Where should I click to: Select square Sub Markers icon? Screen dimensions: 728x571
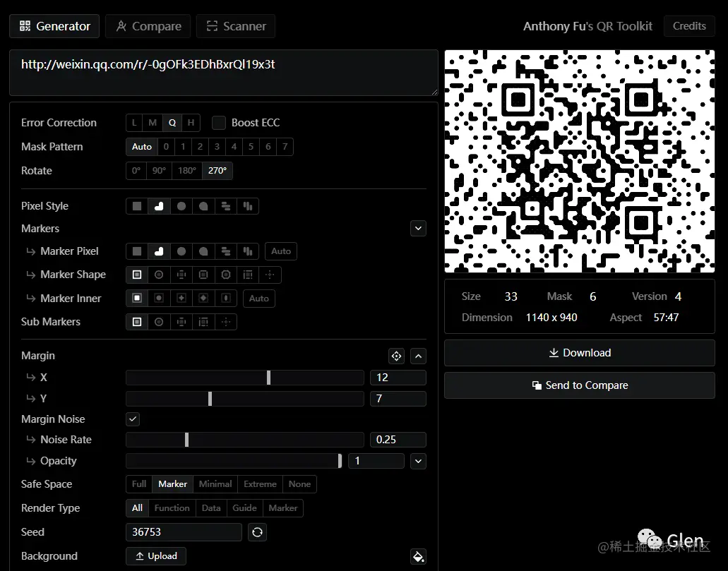pos(137,322)
